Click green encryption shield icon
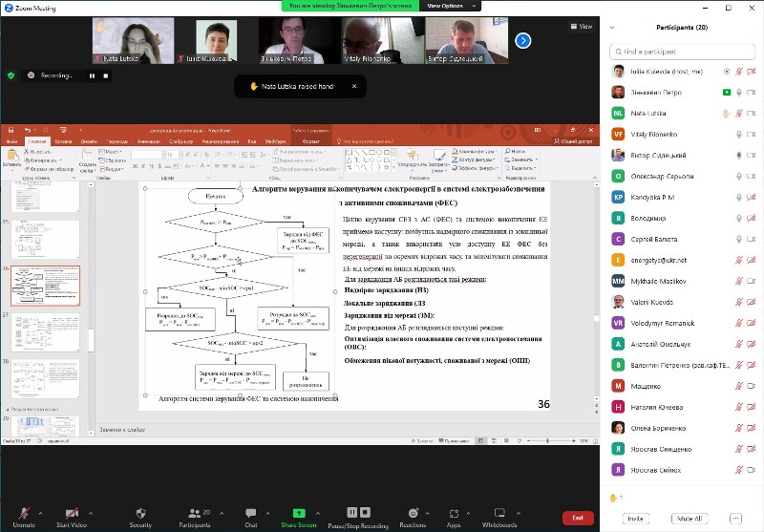 pyautogui.click(x=11, y=75)
